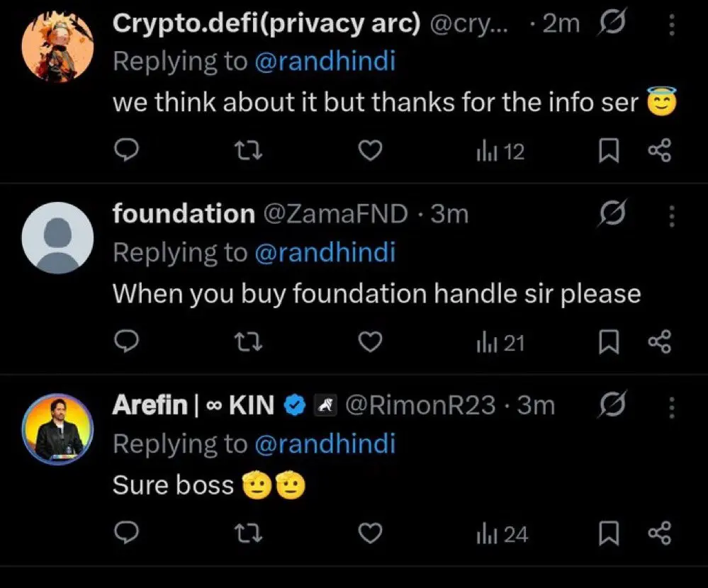
Task: Share the 'Sure boss' tweet
Action: [659, 534]
